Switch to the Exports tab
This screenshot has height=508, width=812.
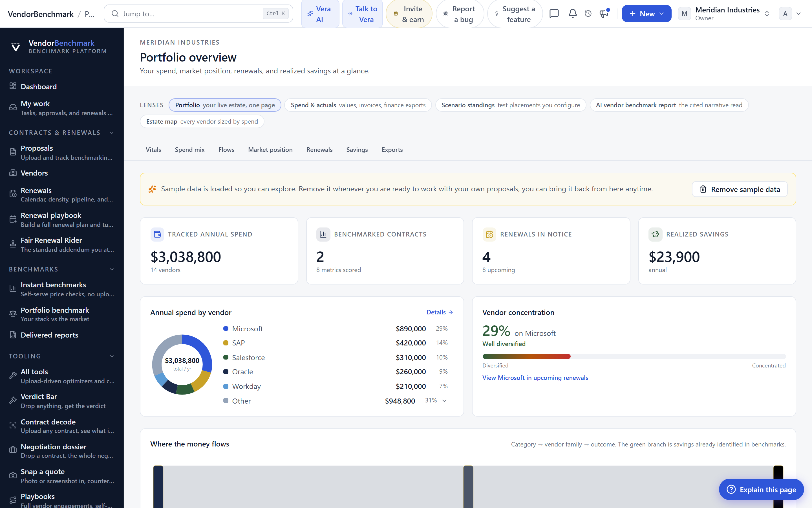click(392, 150)
